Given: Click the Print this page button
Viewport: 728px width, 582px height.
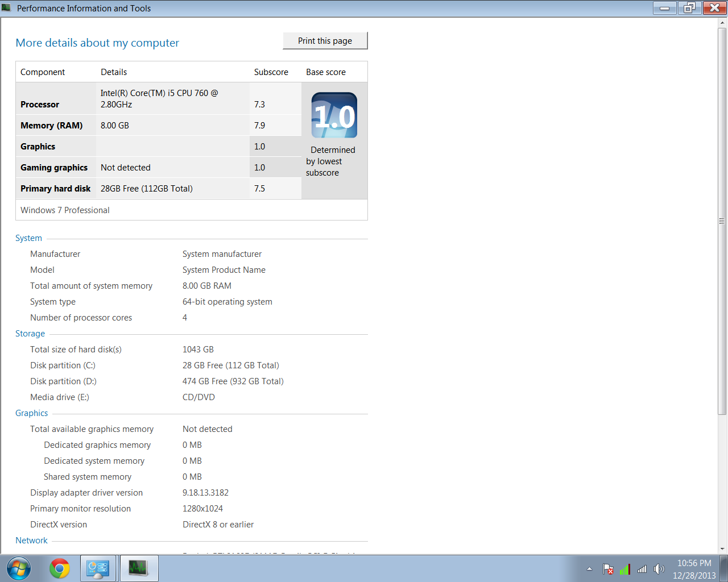Looking at the screenshot, I should 325,41.
